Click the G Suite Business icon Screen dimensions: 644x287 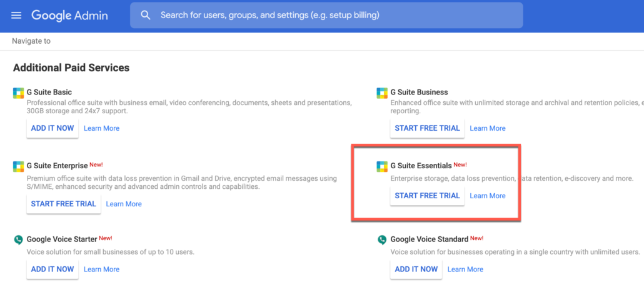coord(382,93)
